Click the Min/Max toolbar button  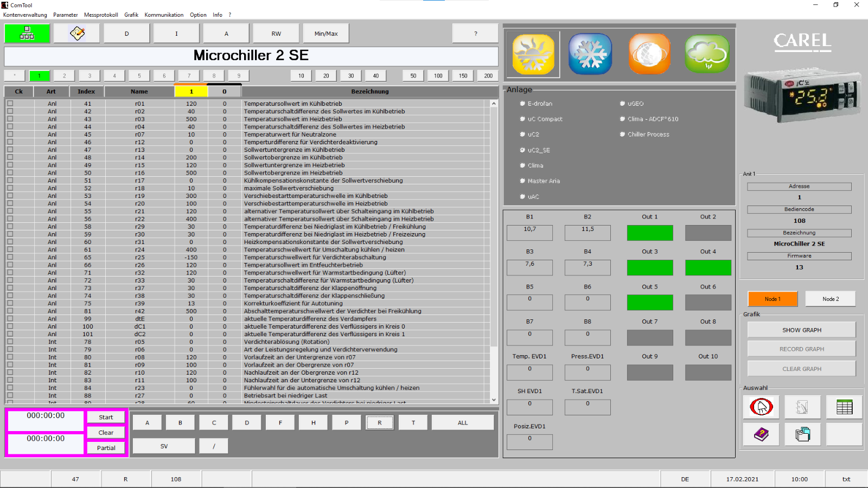326,34
